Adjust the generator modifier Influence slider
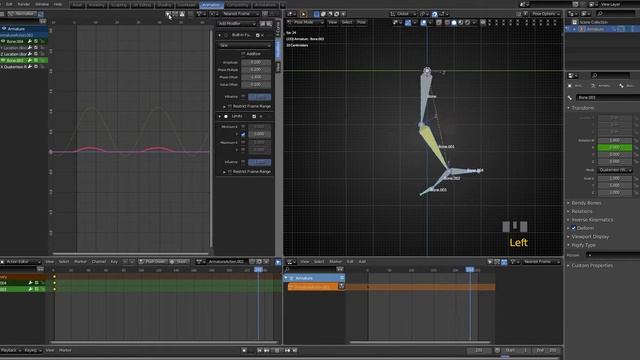This screenshot has width=640, height=360. pos(259,97)
